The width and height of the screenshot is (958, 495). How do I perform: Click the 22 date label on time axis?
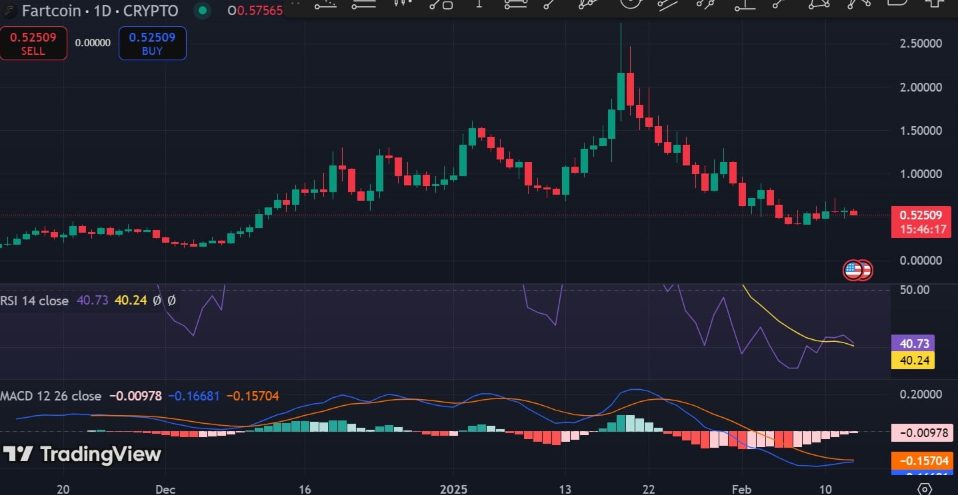click(648, 489)
